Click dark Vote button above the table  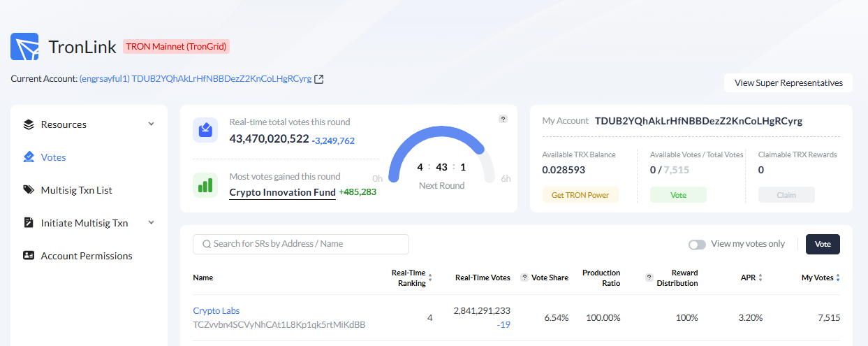click(823, 244)
